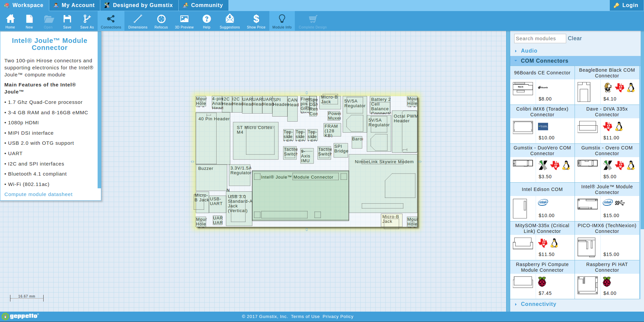Click in the Search modules field

pos(540,39)
